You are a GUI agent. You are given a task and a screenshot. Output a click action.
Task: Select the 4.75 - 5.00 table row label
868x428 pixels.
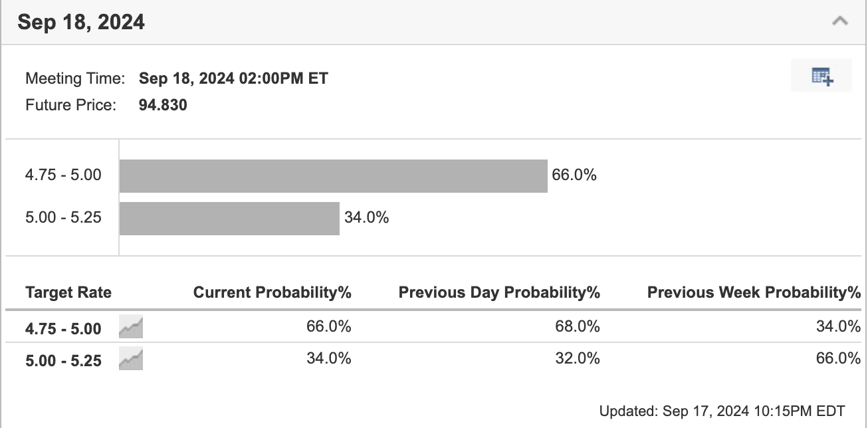[x=63, y=328]
